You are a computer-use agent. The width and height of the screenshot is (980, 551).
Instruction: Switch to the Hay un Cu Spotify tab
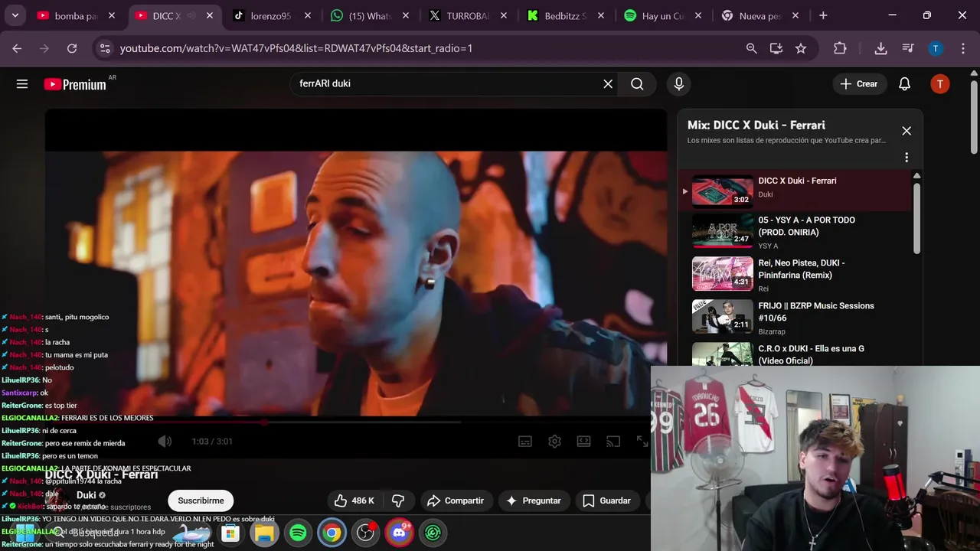pos(664,15)
